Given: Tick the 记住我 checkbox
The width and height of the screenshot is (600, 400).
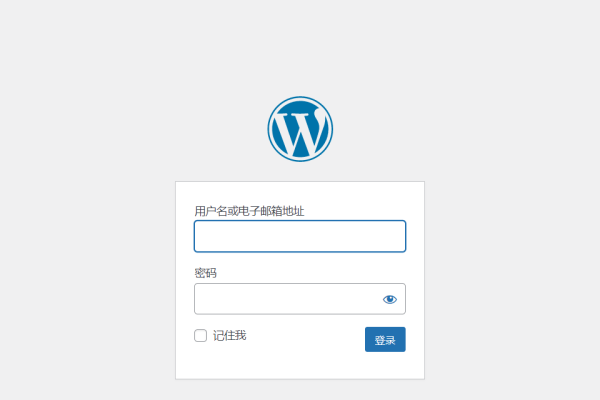Looking at the screenshot, I should click(201, 335).
